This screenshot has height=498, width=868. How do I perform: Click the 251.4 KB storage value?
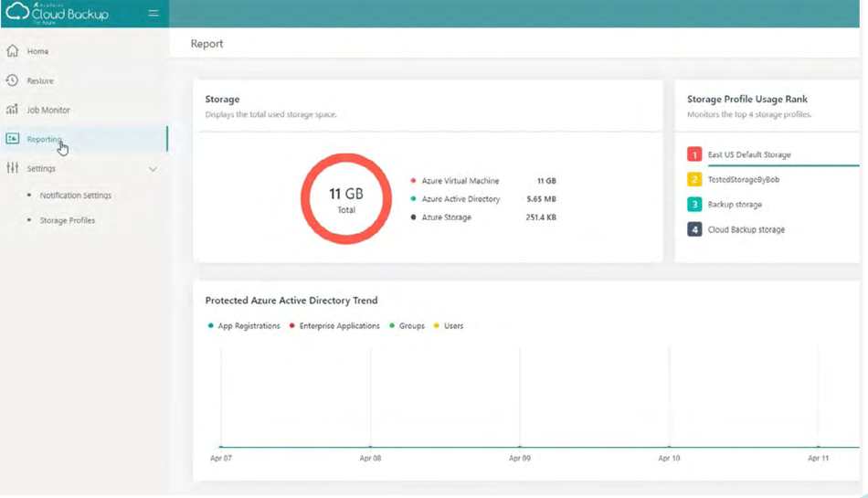tap(541, 217)
